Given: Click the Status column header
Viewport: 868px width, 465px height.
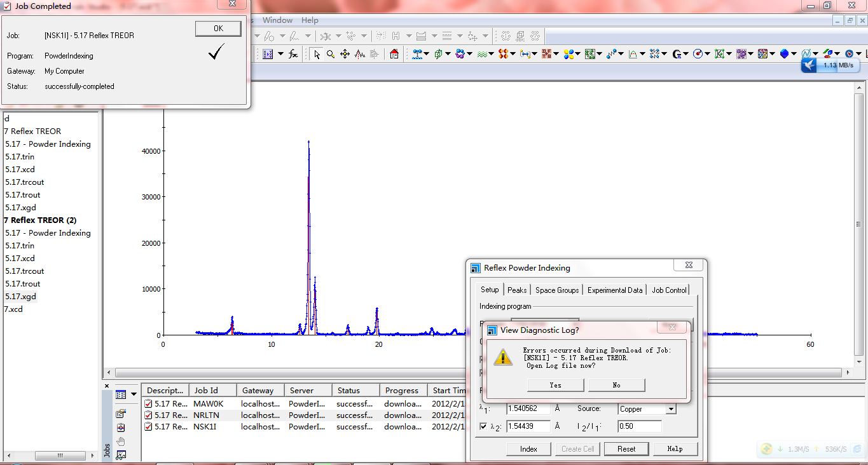Looking at the screenshot, I should 356,391.
